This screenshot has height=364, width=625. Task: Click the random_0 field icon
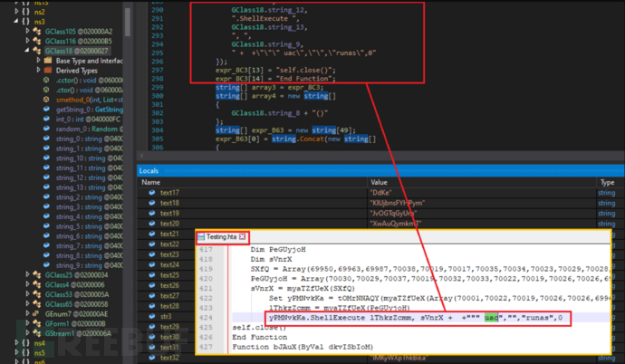[46, 129]
